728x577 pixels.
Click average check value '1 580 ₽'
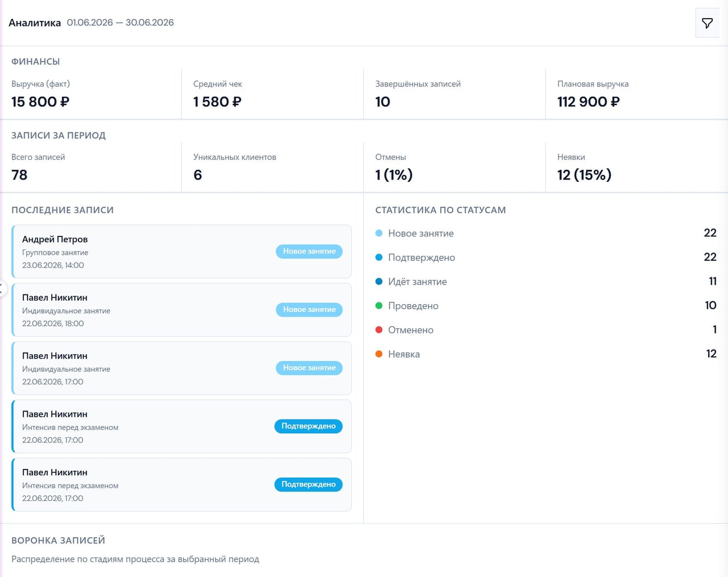(217, 102)
